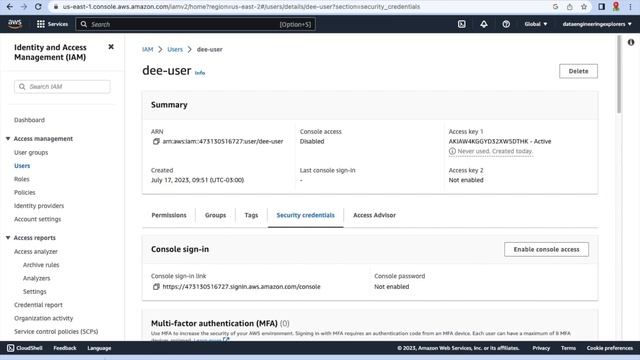Click the browser forward arrow

tap(24, 7)
